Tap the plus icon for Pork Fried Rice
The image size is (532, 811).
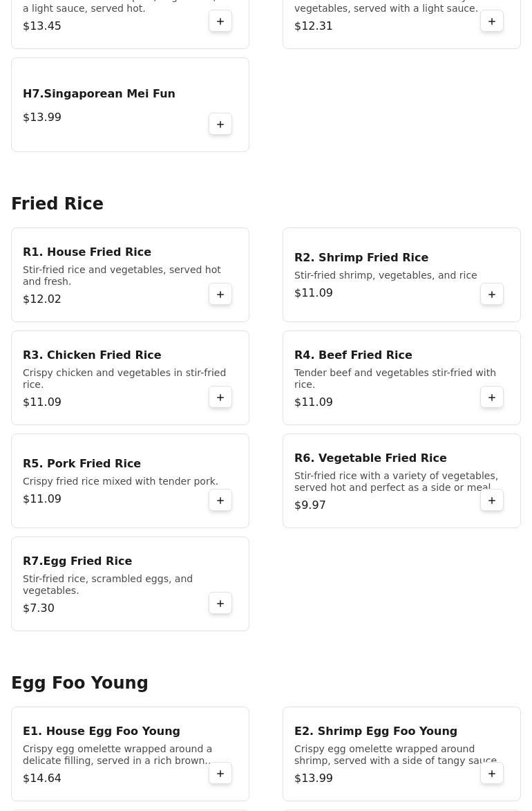pyautogui.click(x=220, y=501)
